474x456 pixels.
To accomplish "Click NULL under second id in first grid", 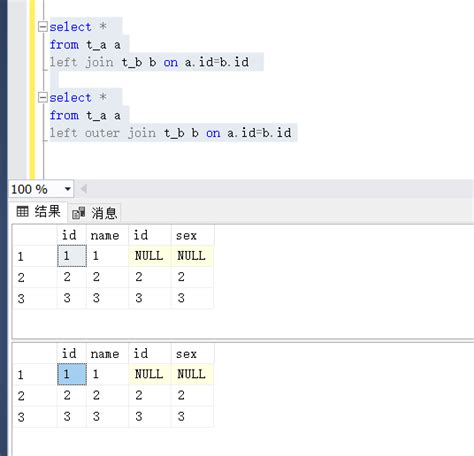I will click(150, 256).
